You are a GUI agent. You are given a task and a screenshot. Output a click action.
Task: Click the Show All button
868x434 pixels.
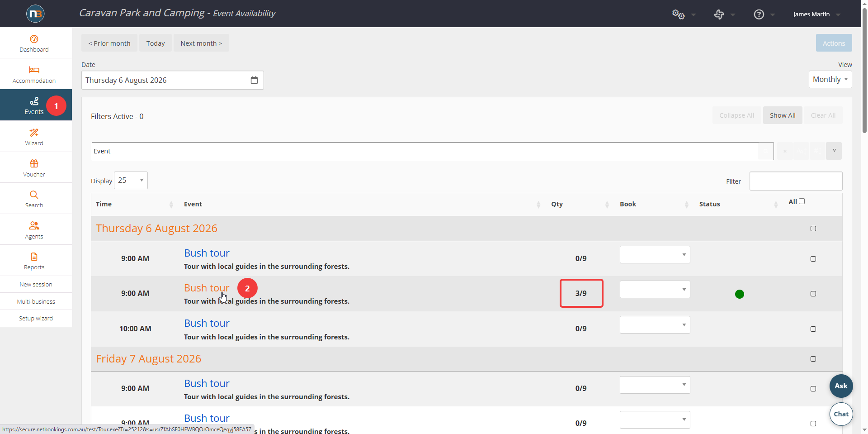[x=783, y=115]
